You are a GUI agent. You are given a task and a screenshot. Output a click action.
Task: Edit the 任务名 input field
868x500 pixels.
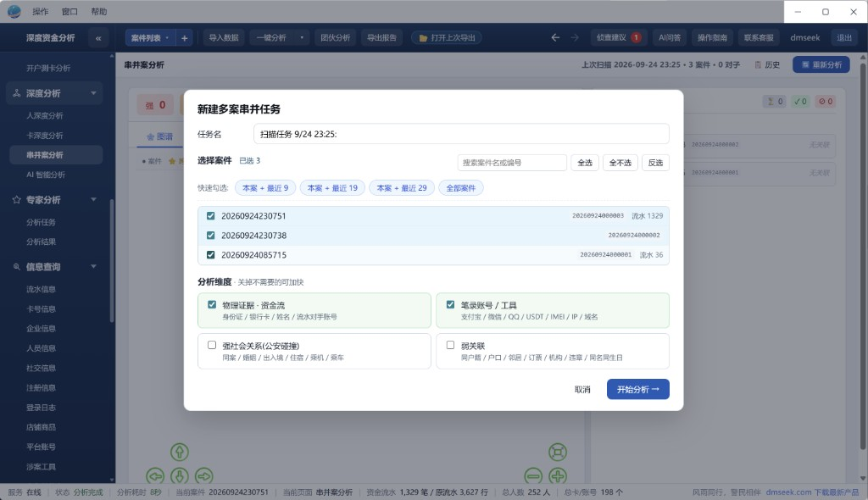[x=461, y=134]
